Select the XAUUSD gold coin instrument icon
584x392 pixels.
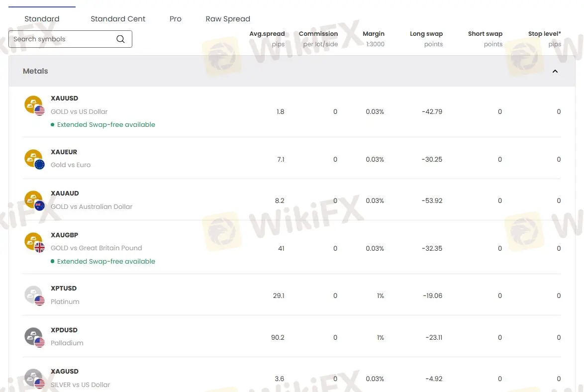(33, 104)
